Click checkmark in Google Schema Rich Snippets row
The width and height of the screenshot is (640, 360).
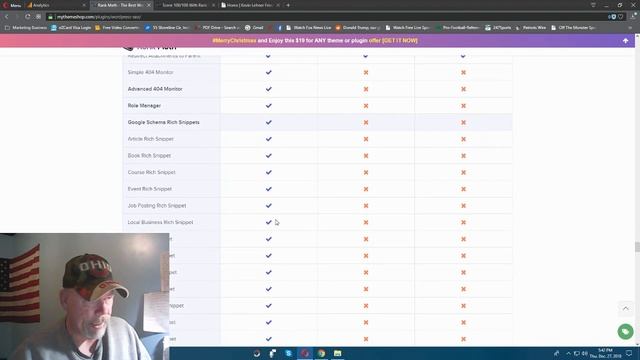pyautogui.click(x=269, y=122)
